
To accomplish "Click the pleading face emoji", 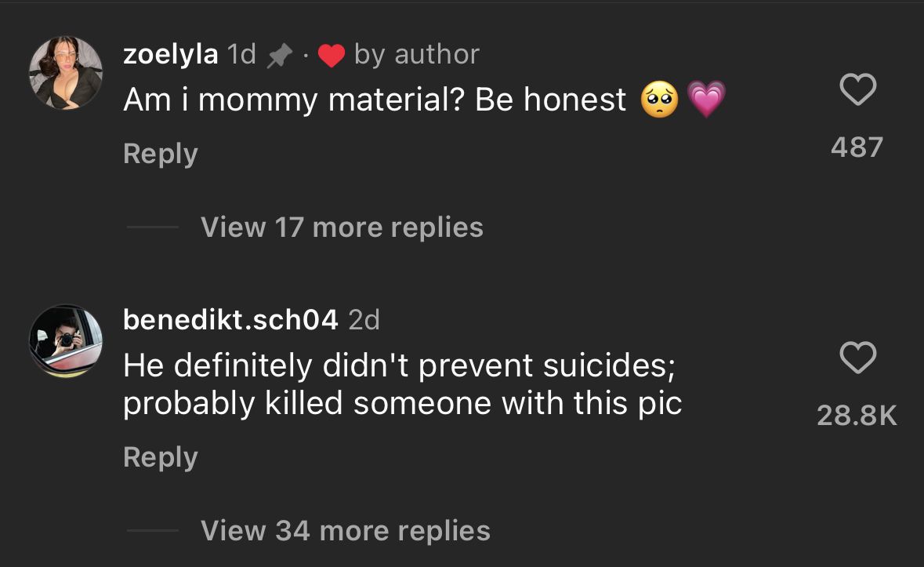I will (x=659, y=100).
